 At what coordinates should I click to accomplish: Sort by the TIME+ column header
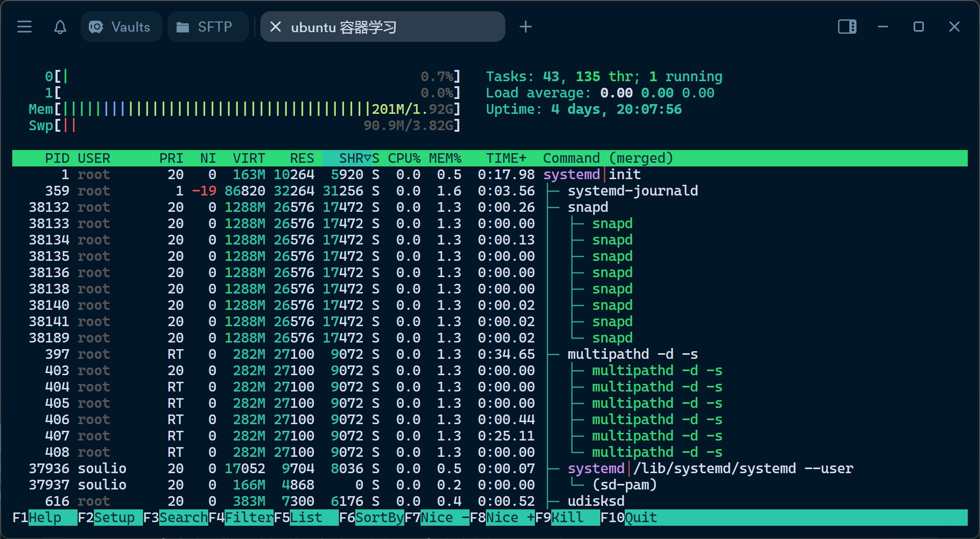click(506, 158)
